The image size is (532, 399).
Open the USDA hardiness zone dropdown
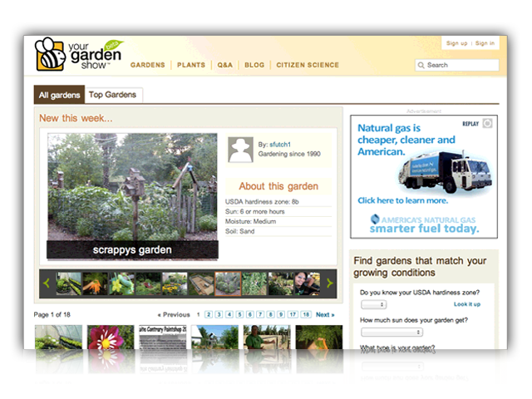tap(373, 304)
